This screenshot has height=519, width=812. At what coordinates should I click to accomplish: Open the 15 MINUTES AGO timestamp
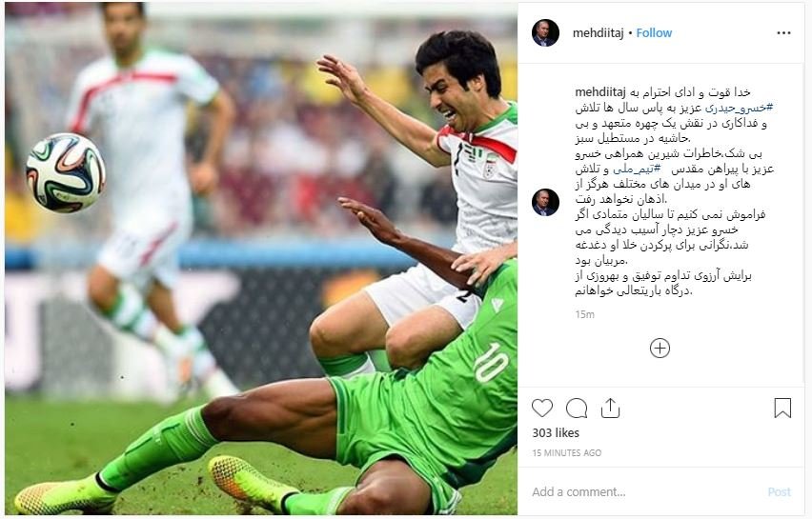click(x=566, y=452)
